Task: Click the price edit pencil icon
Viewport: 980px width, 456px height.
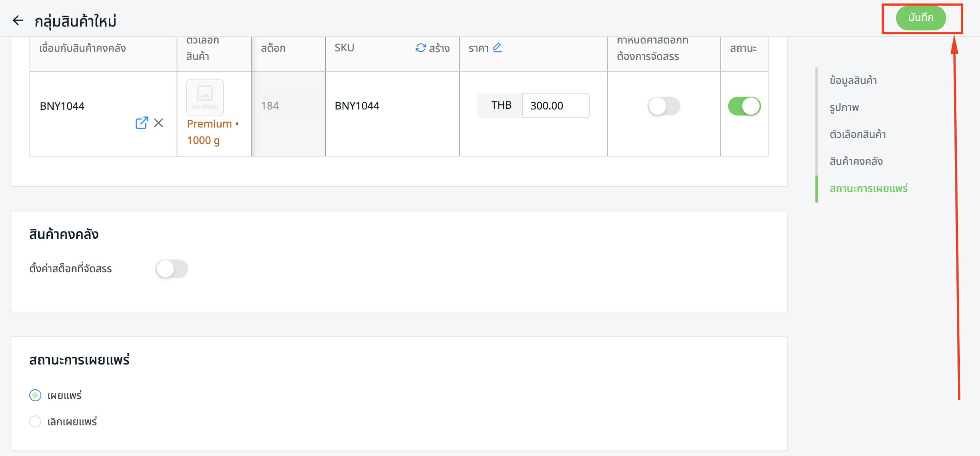Action: (x=497, y=47)
